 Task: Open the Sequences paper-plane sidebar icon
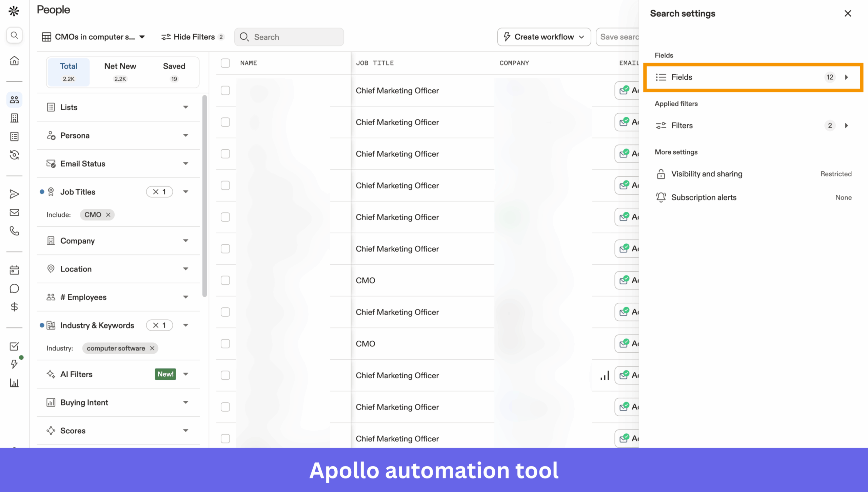(14, 194)
